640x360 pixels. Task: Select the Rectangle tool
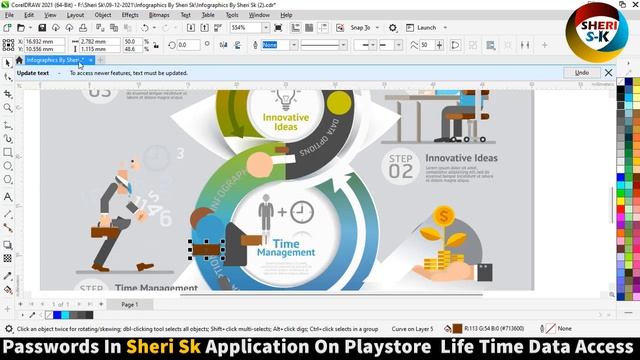pos(7,152)
